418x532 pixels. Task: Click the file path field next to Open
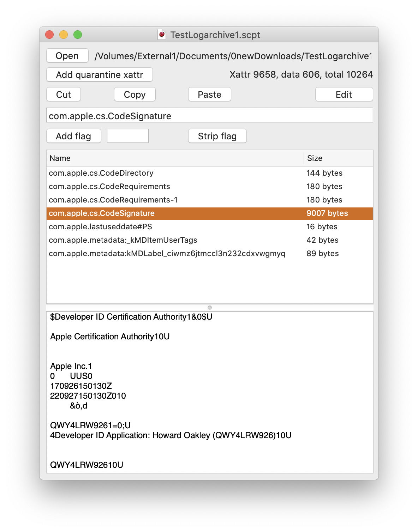pyautogui.click(x=233, y=55)
